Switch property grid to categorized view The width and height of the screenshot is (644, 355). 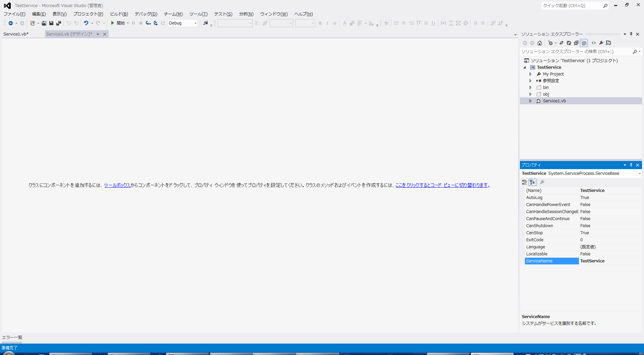point(525,182)
